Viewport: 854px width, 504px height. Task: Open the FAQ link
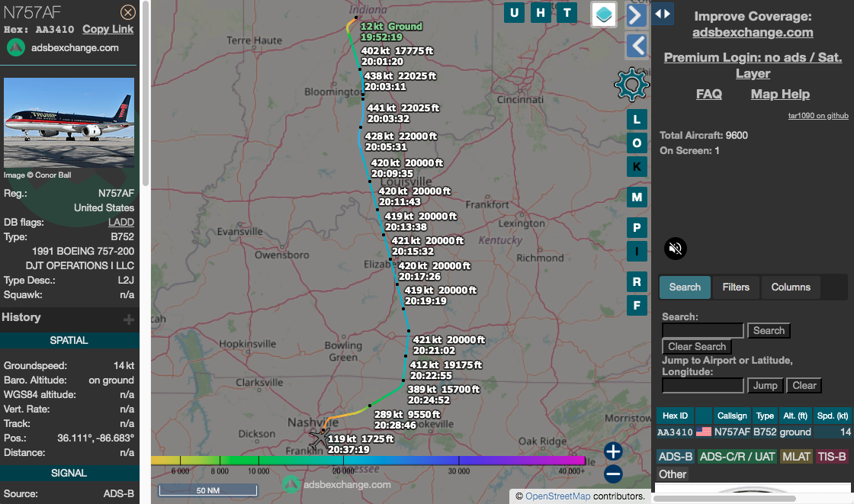tap(708, 95)
